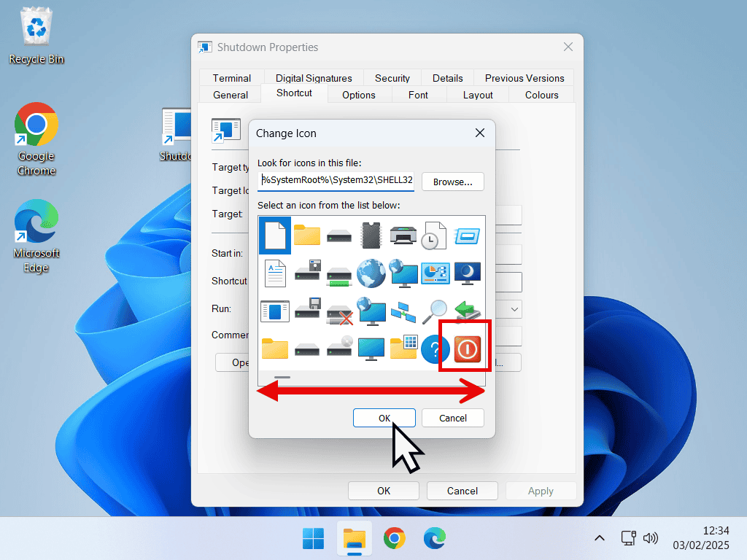Open File Explorer from the taskbar
The width and height of the screenshot is (747, 560).
pos(354,539)
